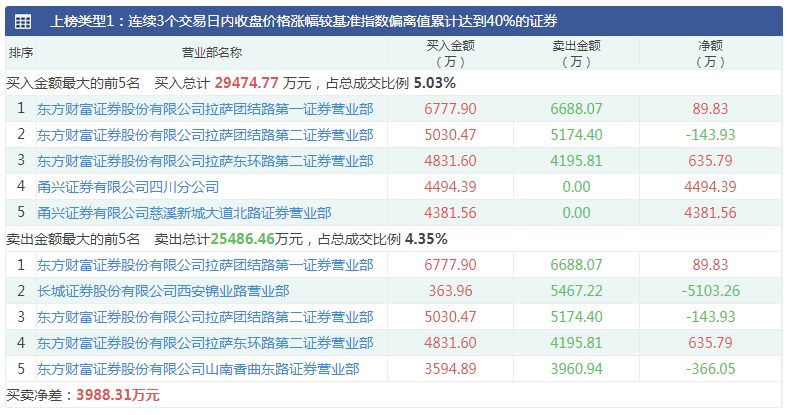787x415 pixels.
Task: Select 拉萨团结路第一证券营业部 in the sell top-5 list
Action: [x=205, y=265]
